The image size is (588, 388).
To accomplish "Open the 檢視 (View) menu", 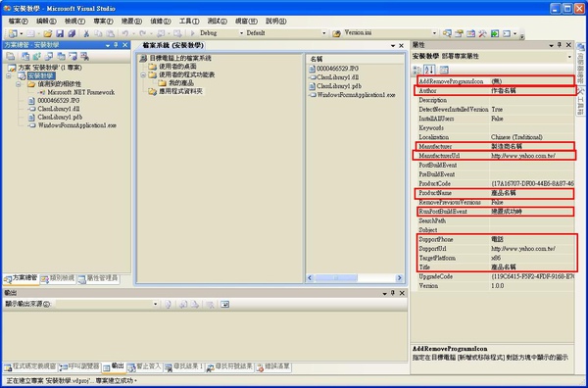I will pos(74,21).
